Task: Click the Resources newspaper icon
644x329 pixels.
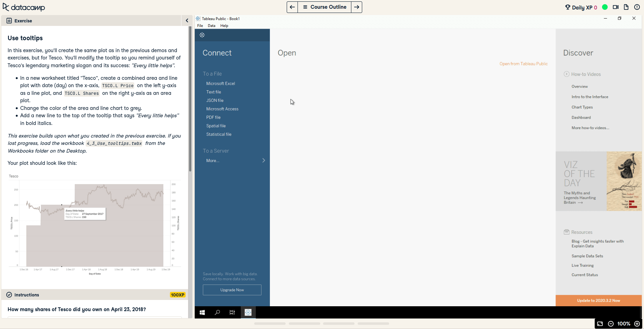Action: point(566,232)
